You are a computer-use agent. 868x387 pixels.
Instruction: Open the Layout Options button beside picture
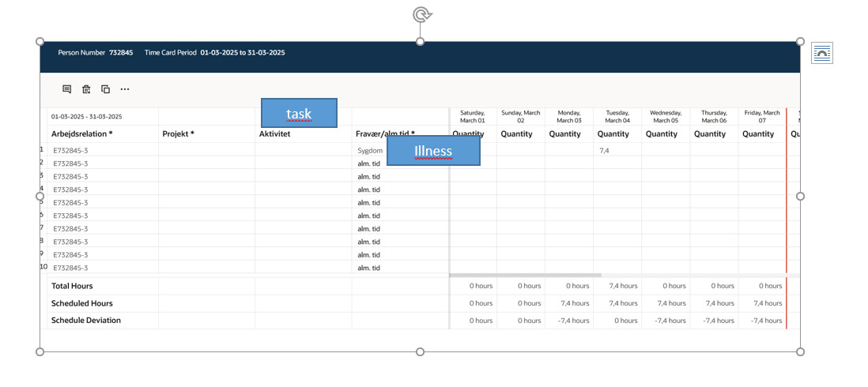coord(822,53)
